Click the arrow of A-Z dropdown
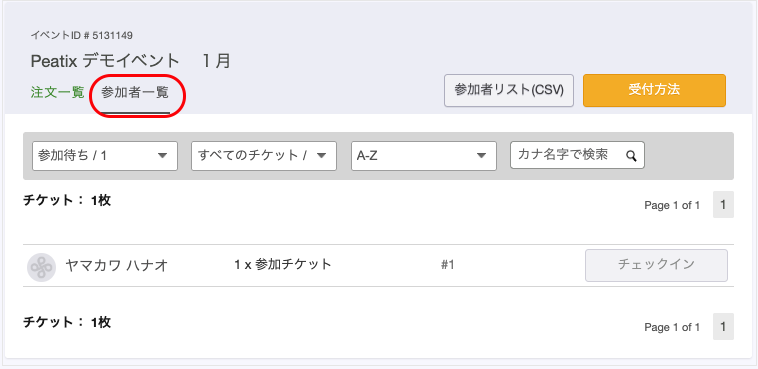Image resolution: width=758 pixels, height=369 pixels. pos(481,156)
